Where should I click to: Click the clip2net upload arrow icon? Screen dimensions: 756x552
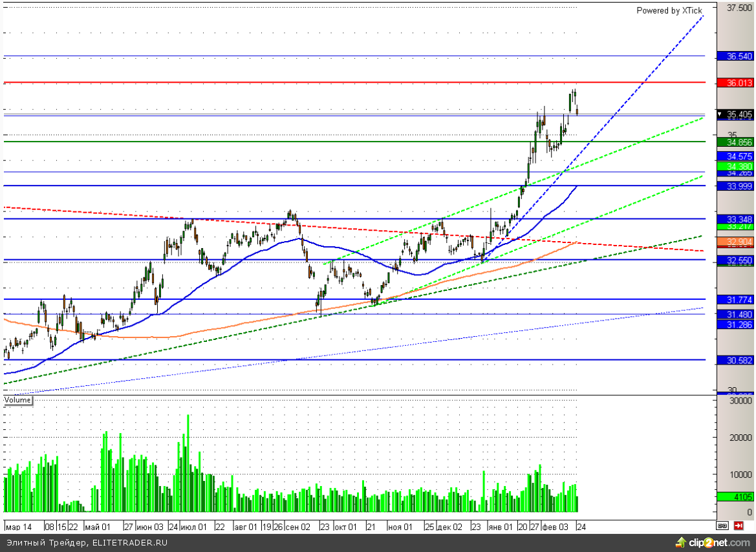click(680, 542)
